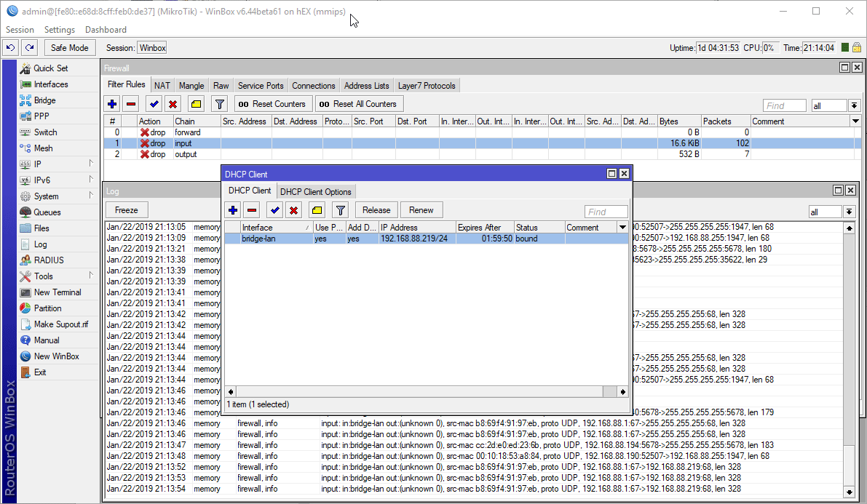867x504 pixels.
Task: Open New Terminal in sidebar
Action: pos(57,293)
